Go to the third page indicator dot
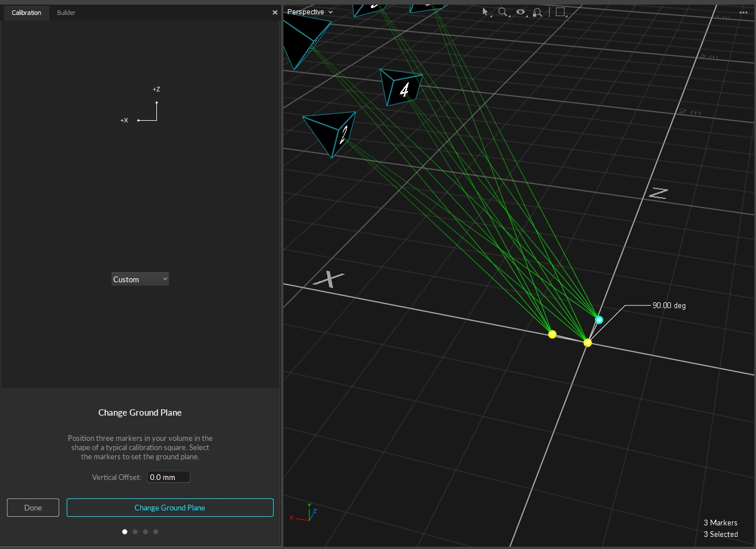 [x=145, y=532]
